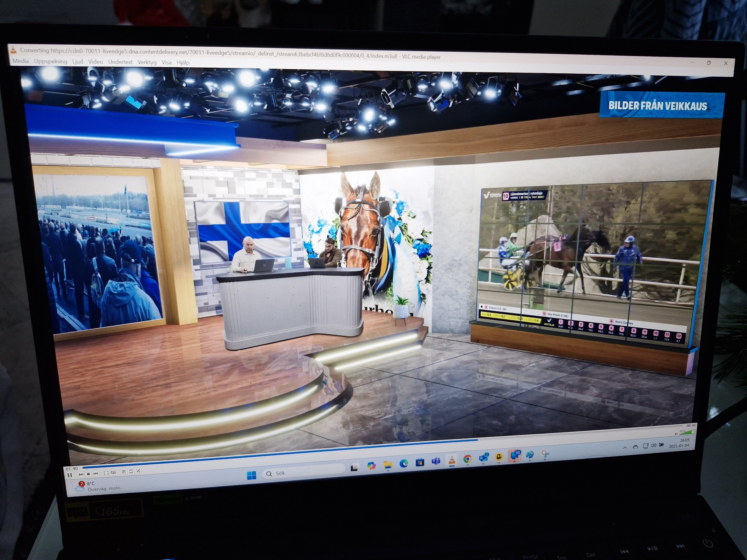Open Microsoft Teams from the taskbar
This screenshot has height=560, width=747.
pos(436,461)
